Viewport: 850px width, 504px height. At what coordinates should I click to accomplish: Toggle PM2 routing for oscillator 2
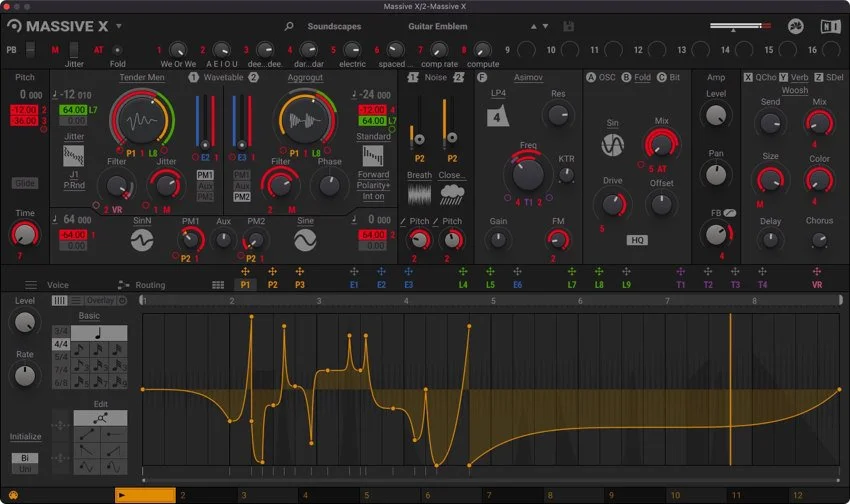pos(242,197)
